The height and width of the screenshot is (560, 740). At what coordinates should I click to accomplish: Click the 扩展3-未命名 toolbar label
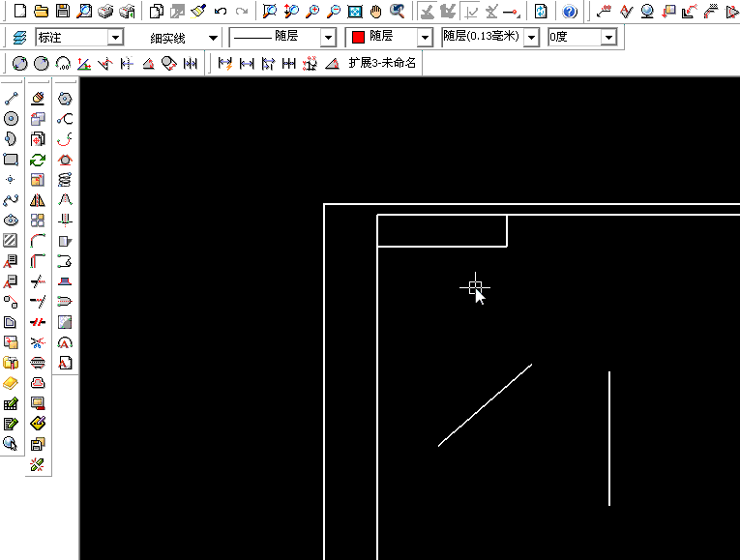point(382,63)
